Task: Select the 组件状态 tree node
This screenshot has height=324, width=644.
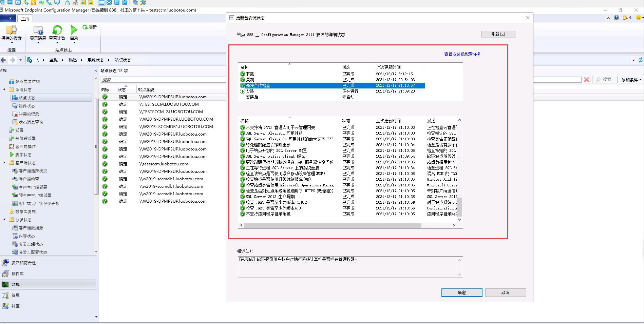Action: tap(23, 106)
